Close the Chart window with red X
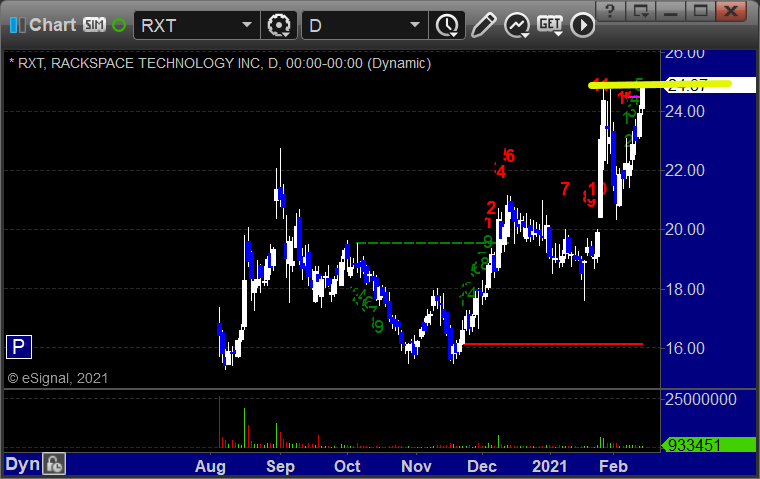 click(731, 11)
